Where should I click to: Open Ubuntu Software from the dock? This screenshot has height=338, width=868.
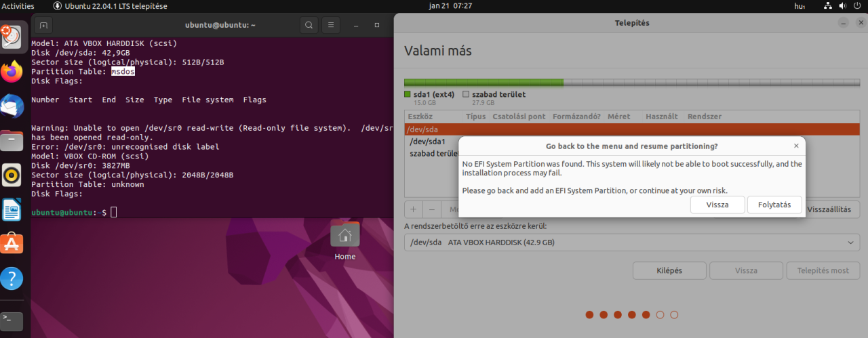(x=12, y=244)
